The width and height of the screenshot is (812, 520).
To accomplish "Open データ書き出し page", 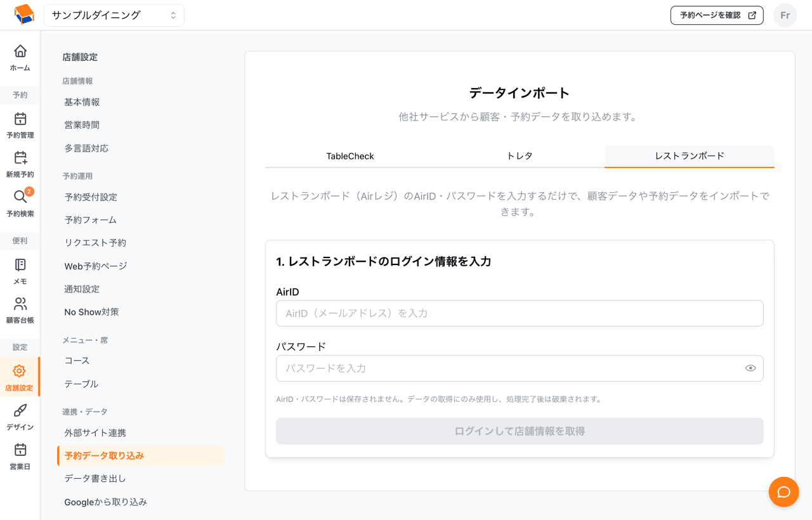I will [95, 479].
